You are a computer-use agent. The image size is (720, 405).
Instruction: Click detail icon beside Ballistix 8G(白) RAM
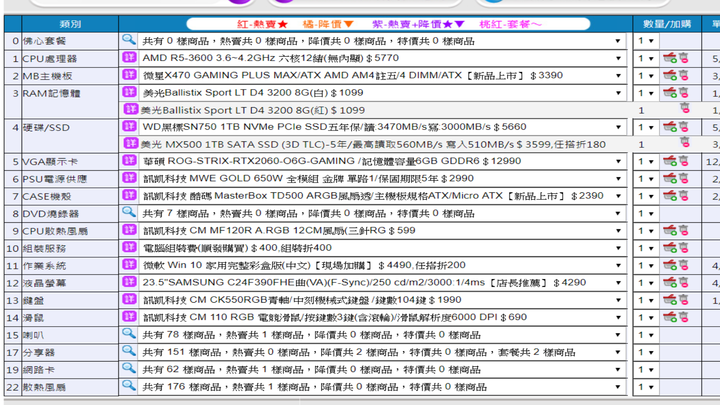coord(129,92)
